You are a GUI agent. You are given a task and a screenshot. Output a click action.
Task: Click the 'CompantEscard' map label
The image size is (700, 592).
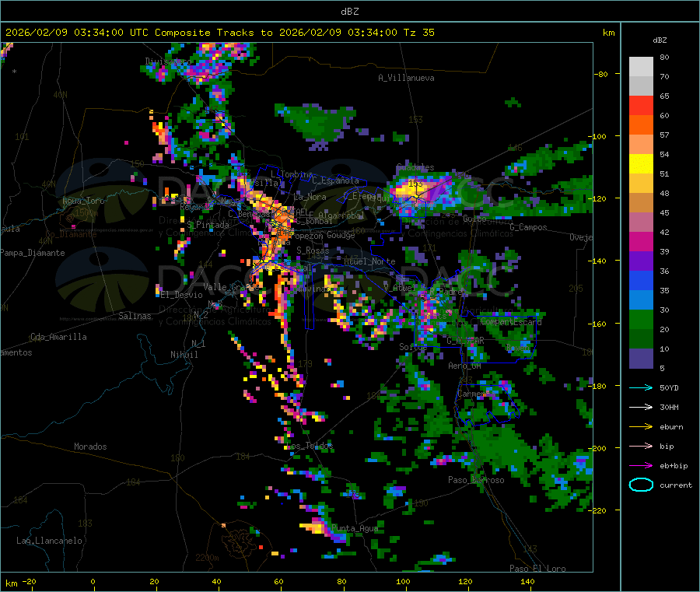coord(511,321)
